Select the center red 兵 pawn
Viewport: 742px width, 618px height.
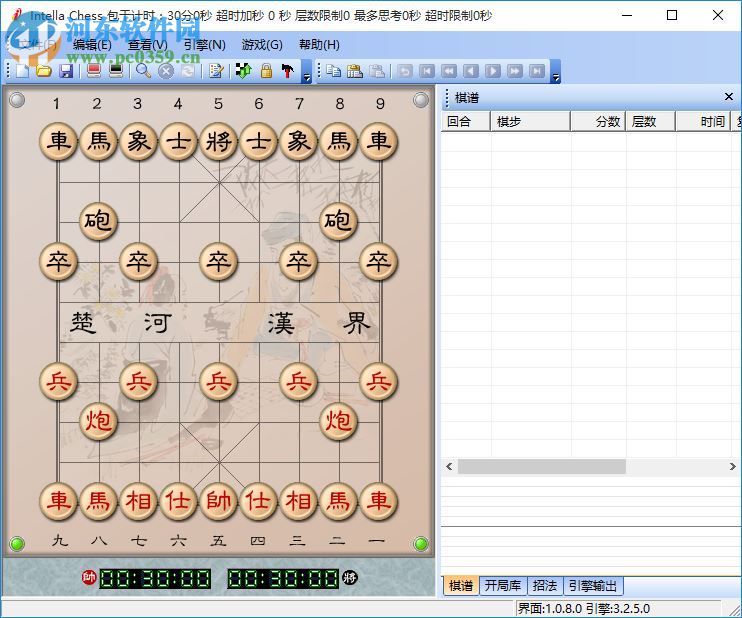point(219,381)
